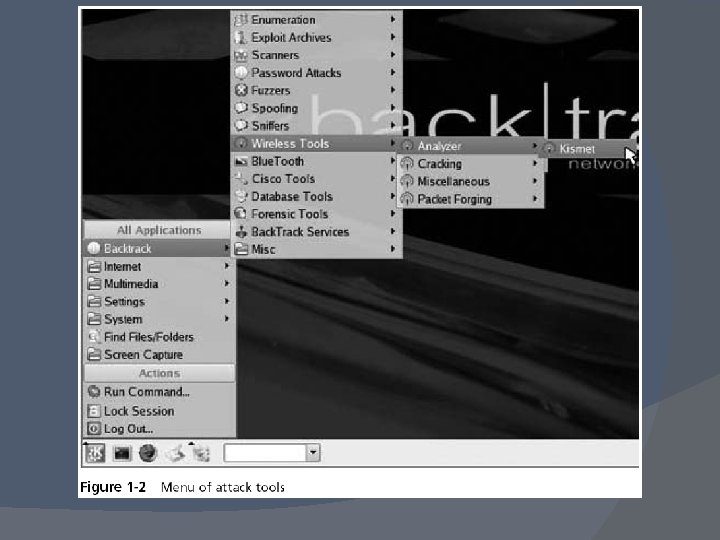Expand the Forensic Tools submenu arrow
The width and height of the screenshot is (720, 540).
(393, 214)
